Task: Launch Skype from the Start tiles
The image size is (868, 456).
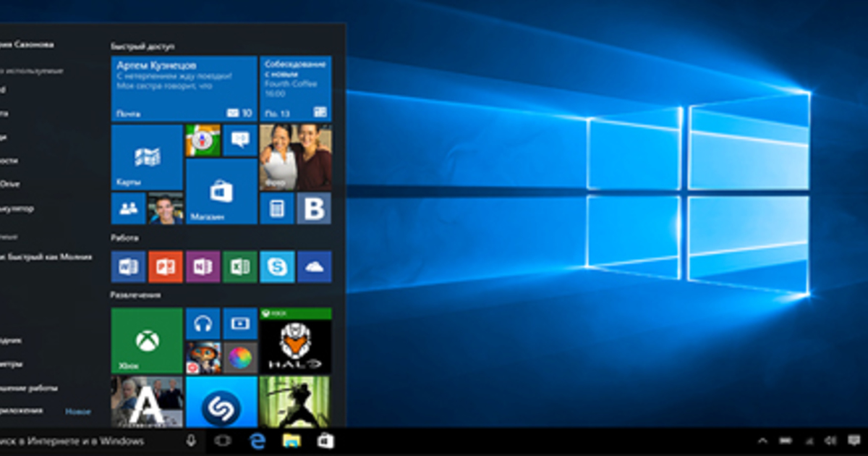Action: (277, 266)
